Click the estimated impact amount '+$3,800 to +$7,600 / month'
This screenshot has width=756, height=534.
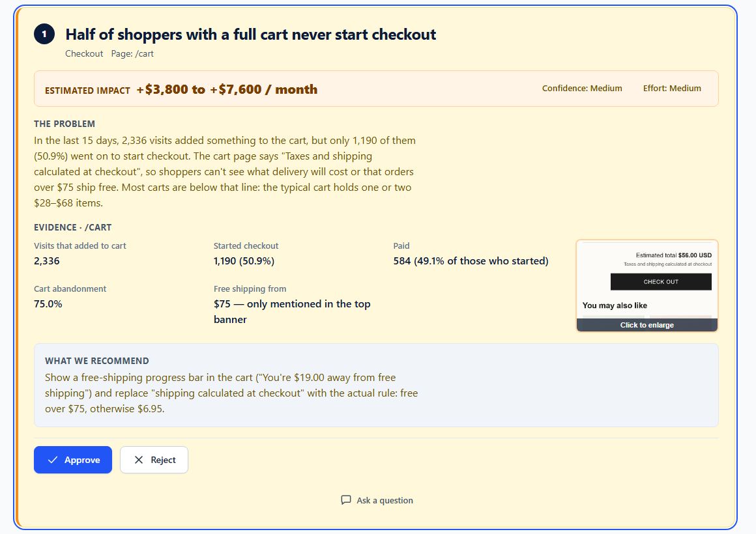(227, 89)
